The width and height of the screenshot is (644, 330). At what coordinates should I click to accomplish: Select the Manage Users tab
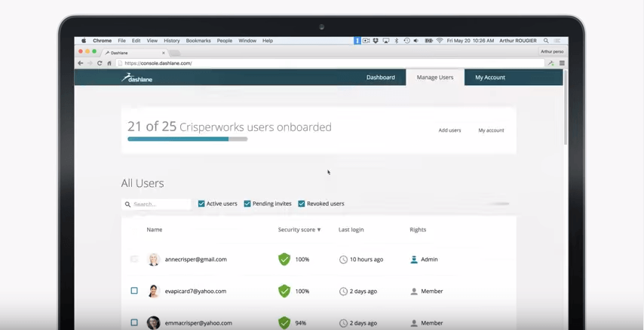tap(435, 77)
